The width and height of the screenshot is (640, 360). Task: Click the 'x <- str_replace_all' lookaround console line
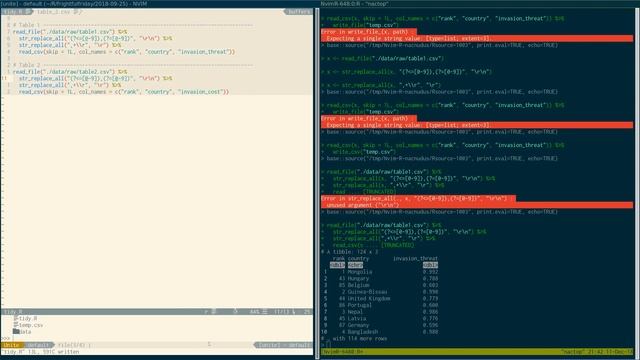[407, 71]
